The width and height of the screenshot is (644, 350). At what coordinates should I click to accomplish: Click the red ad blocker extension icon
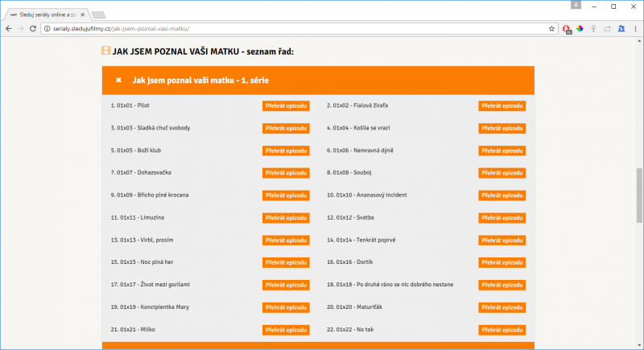567,29
